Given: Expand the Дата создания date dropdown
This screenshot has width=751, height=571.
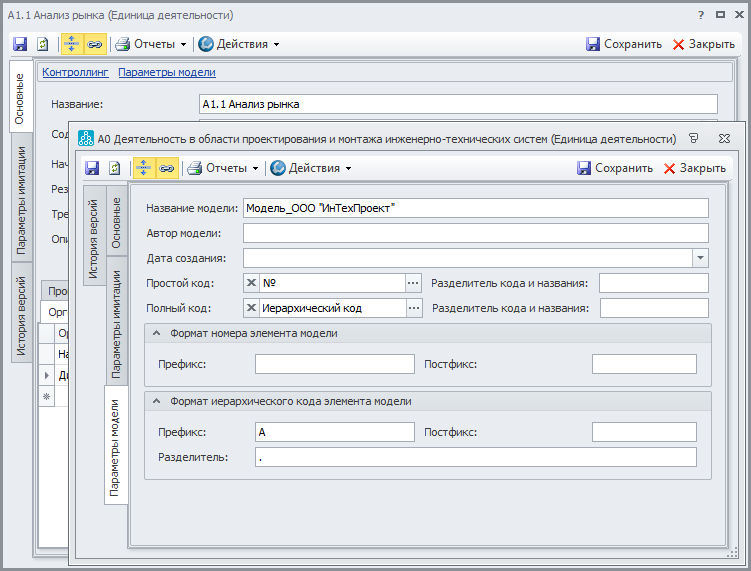Looking at the screenshot, I should (x=699, y=258).
